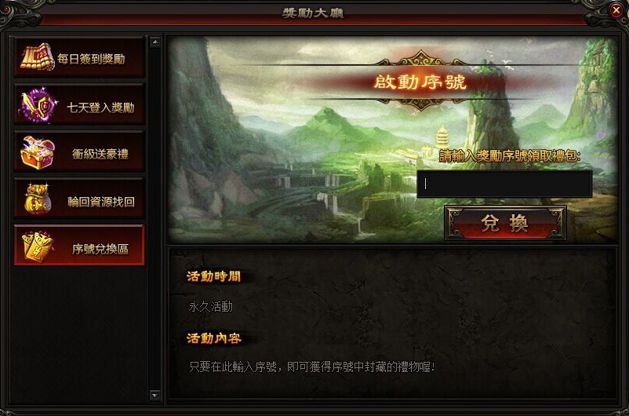Viewport: 629px width, 416px height.
Task: Focus the reward serial number input field
Action: click(x=505, y=184)
